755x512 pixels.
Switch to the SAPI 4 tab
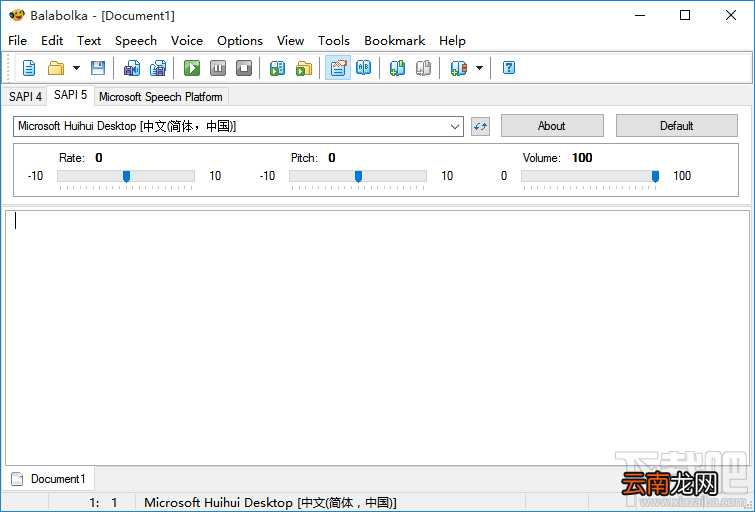pyautogui.click(x=25, y=97)
